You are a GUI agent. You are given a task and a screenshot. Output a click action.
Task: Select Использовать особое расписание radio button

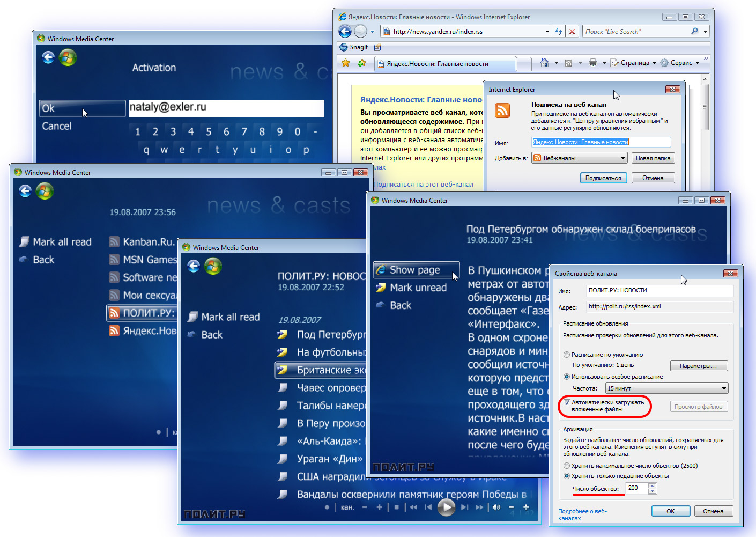(567, 377)
